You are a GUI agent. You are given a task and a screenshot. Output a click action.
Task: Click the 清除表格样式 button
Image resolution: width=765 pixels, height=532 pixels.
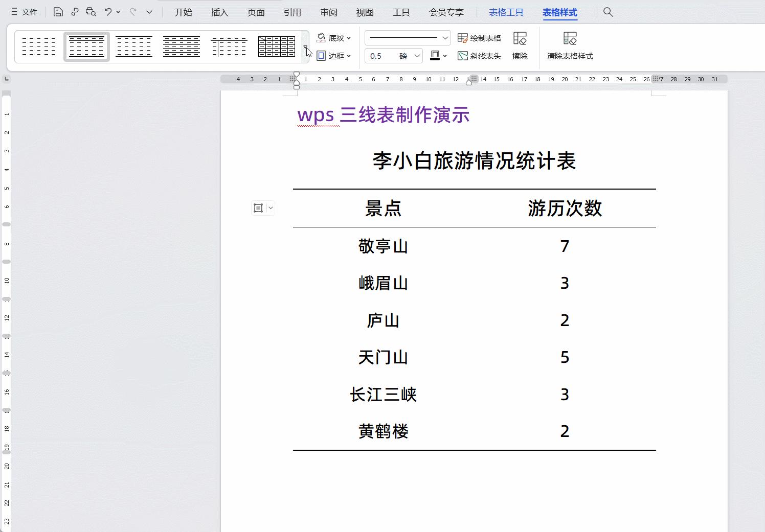(570, 46)
